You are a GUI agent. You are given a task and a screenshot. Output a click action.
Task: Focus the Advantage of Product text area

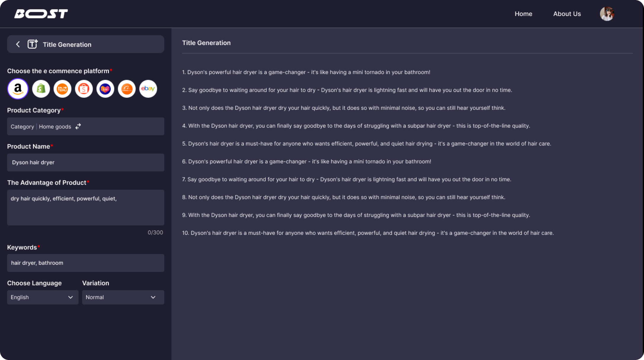tap(86, 208)
